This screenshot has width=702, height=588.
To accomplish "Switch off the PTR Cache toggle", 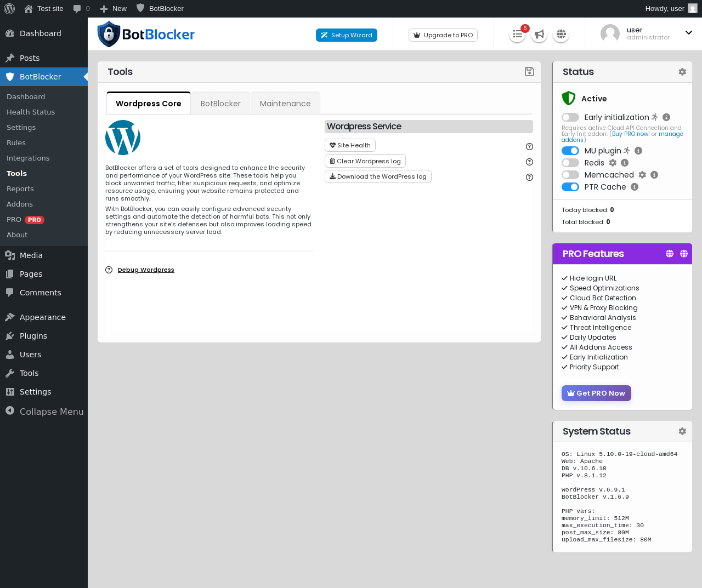I will pos(570,187).
